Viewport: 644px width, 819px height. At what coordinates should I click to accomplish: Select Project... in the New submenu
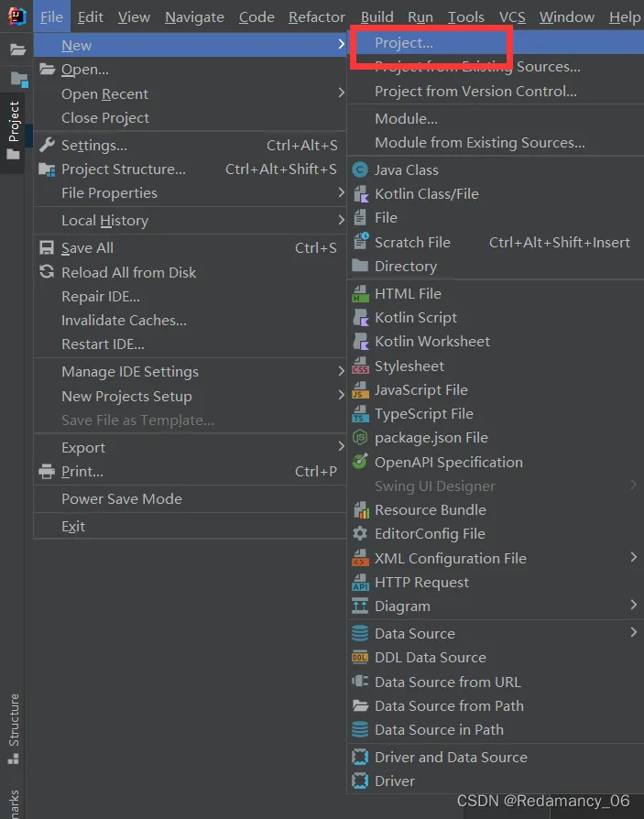click(x=404, y=43)
